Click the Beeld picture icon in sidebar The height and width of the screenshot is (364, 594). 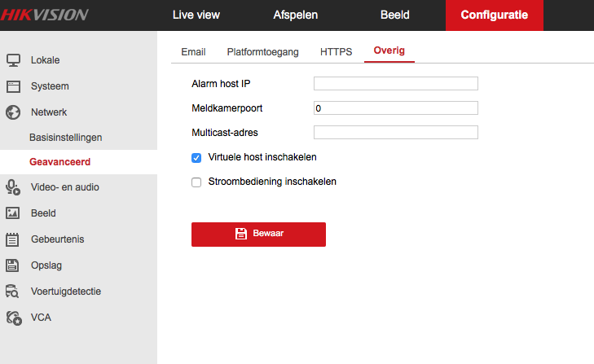(12, 213)
